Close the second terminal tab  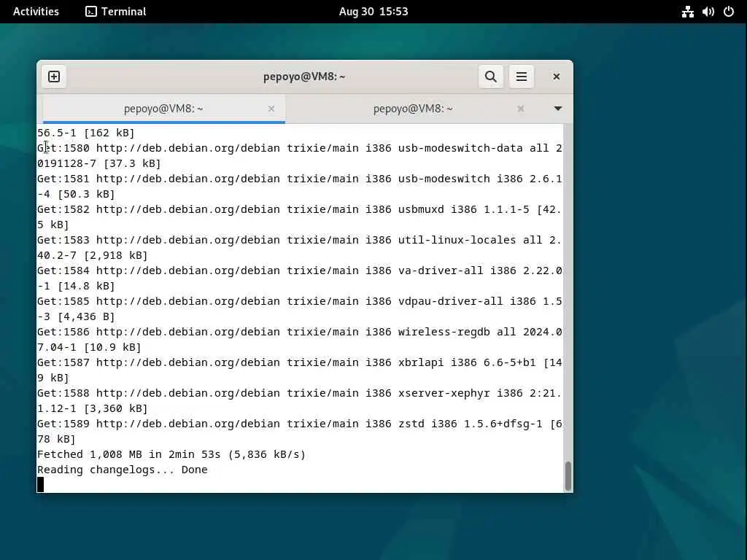[x=521, y=109]
